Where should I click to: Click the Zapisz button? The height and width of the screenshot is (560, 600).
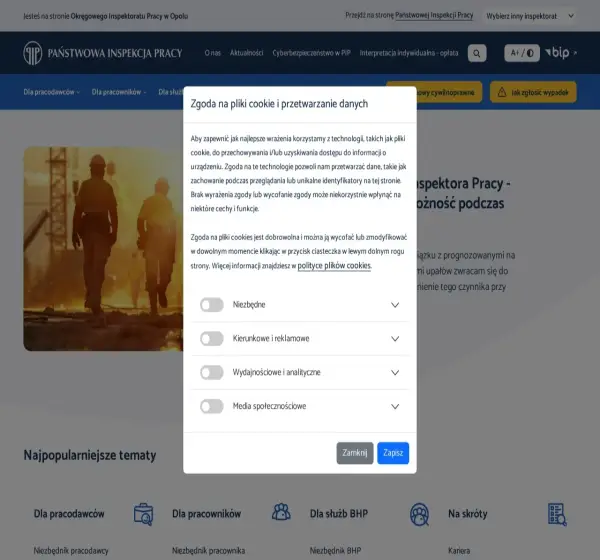point(393,453)
